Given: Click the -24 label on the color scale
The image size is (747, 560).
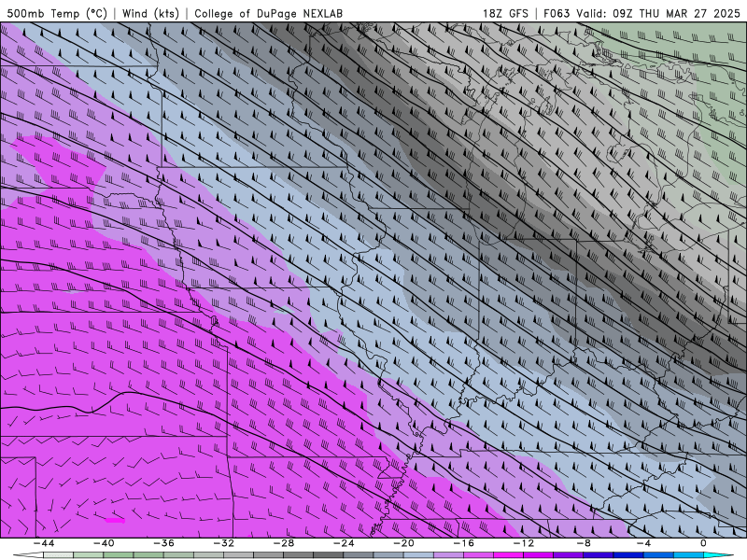Looking at the screenshot, I should click(344, 543).
